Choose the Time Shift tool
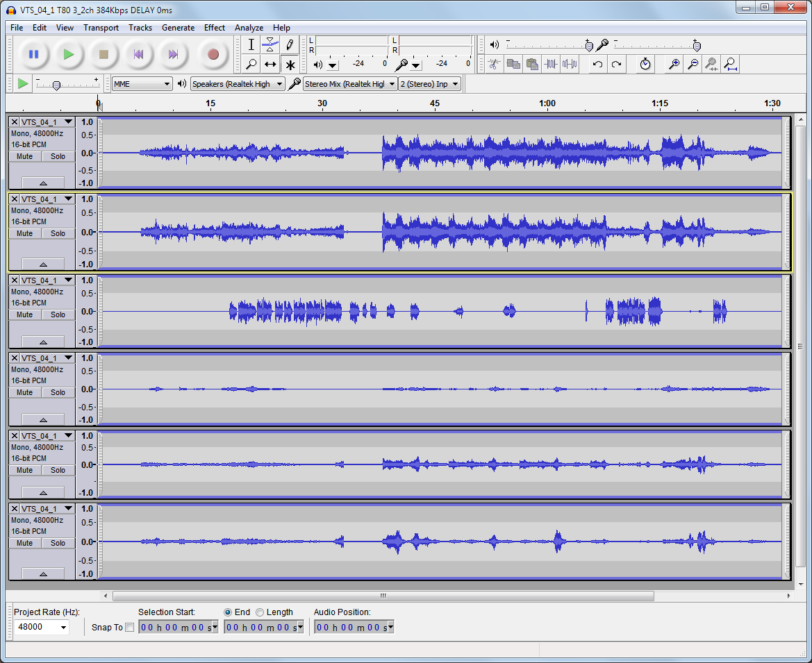Viewport: 812px width, 663px height. (x=270, y=65)
